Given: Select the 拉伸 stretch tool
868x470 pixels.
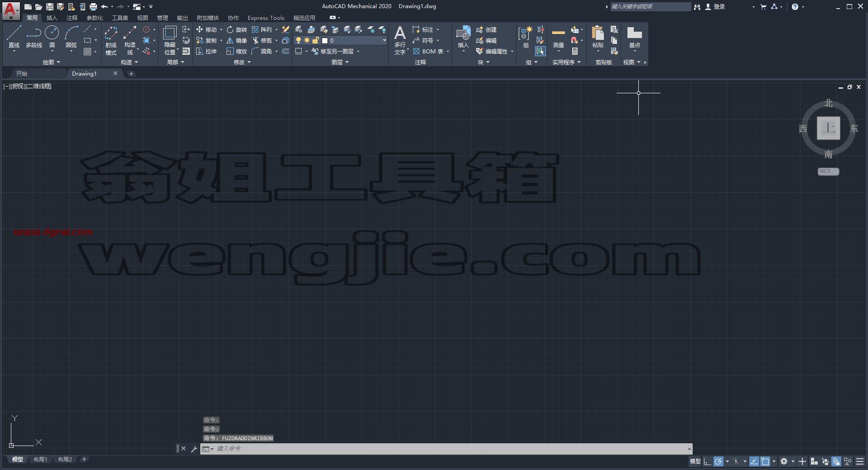Looking at the screenshot, I should point(207,51).
